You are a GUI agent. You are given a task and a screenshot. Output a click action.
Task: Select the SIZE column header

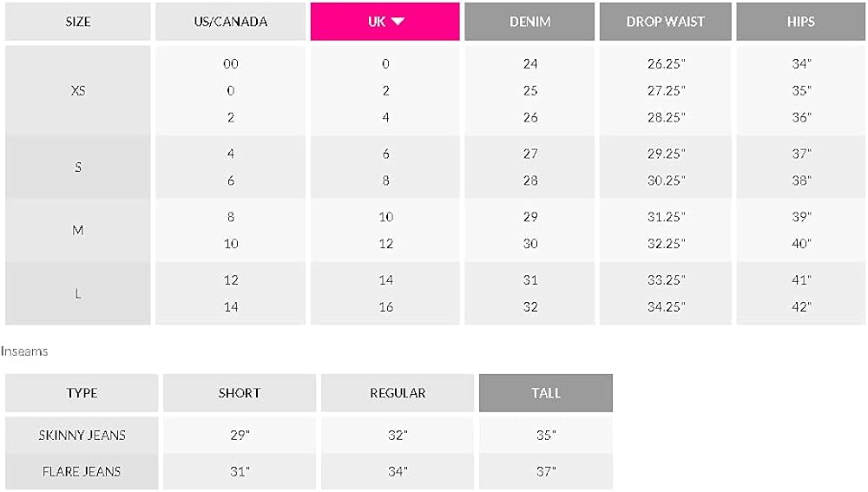78,22
